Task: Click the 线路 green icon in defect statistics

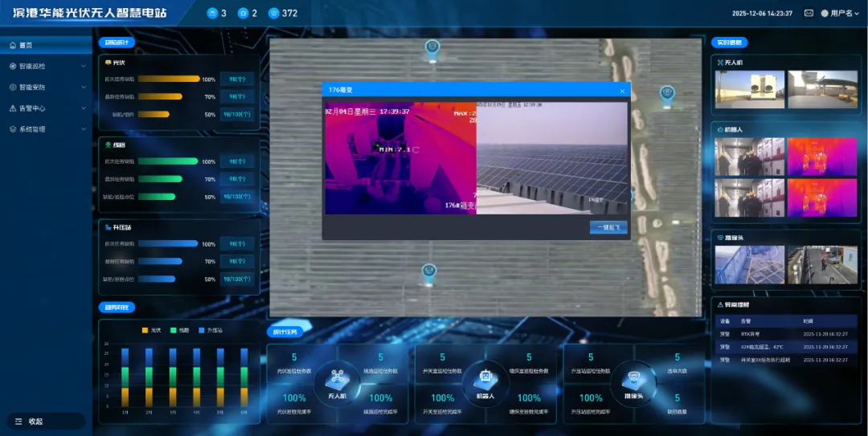Action: click(108, 145)
